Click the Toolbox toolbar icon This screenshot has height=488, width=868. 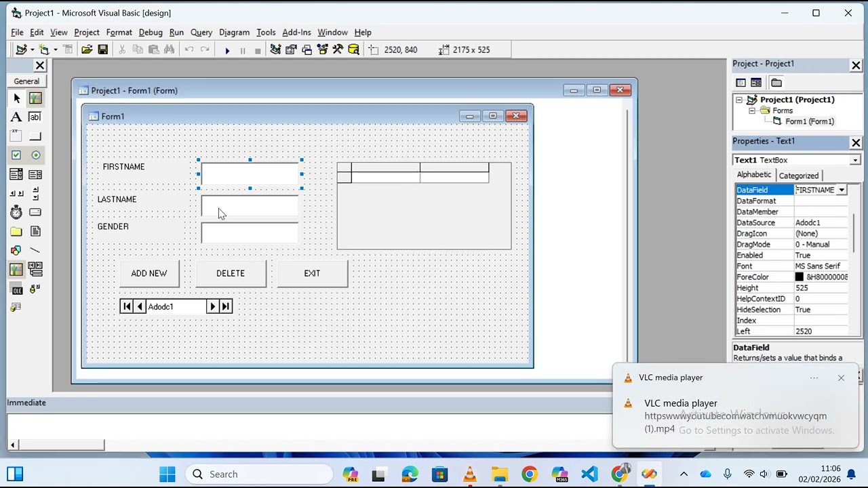pos(338,49)
